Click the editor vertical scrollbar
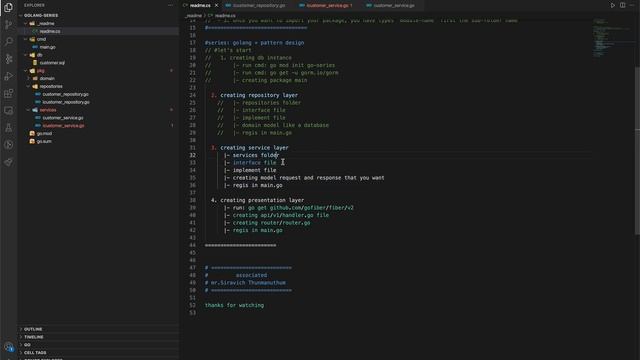 click(637, 151)
